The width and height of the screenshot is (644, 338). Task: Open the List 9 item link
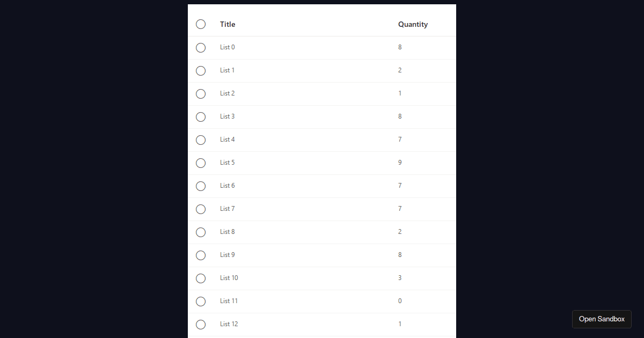pos(227,255)
